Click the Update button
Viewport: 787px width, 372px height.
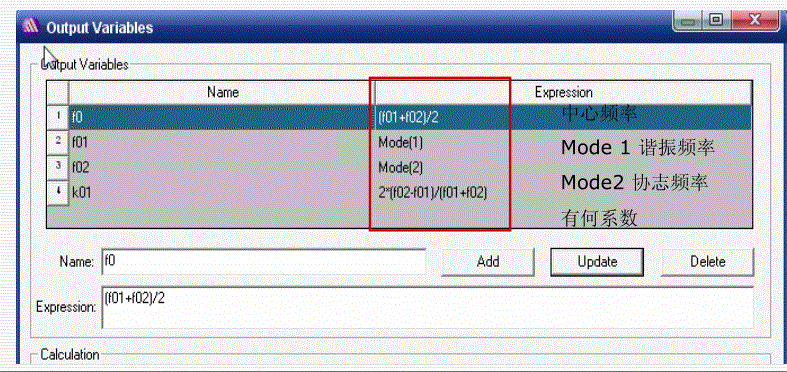coord(597,262)
